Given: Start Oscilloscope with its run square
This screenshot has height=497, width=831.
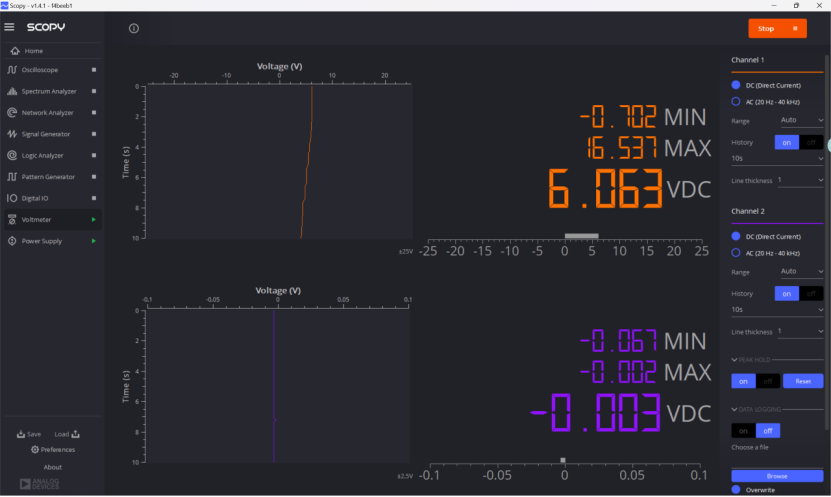Looking at the screenshot, I should [x=94, y=70].
